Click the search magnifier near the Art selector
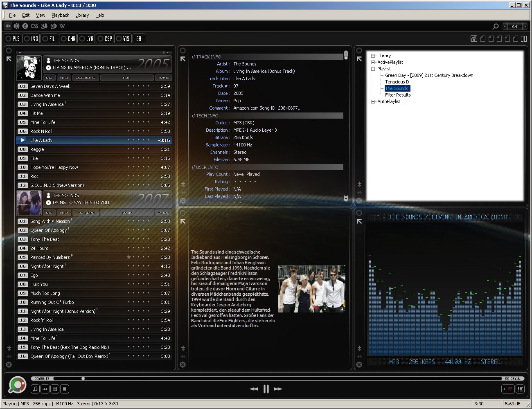Viewport: 532px width, 409px height. [496, 26]
